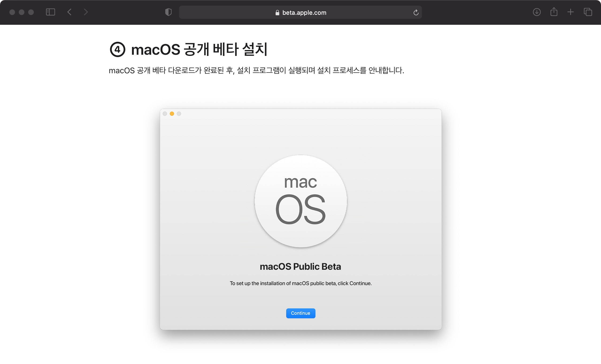Zoom Safari with the third traffic light

31,12
